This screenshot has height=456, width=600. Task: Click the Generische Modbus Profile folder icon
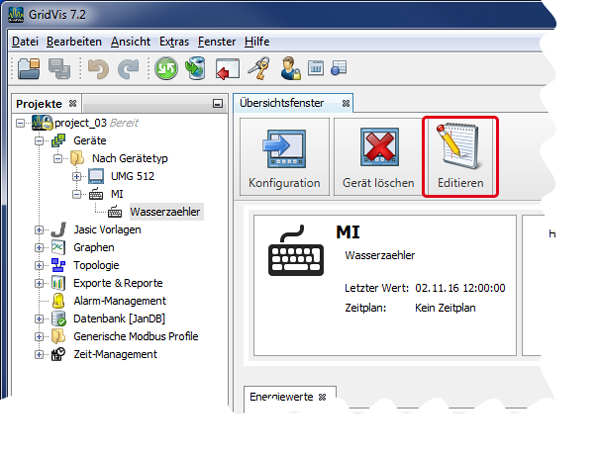click(58, 336)
